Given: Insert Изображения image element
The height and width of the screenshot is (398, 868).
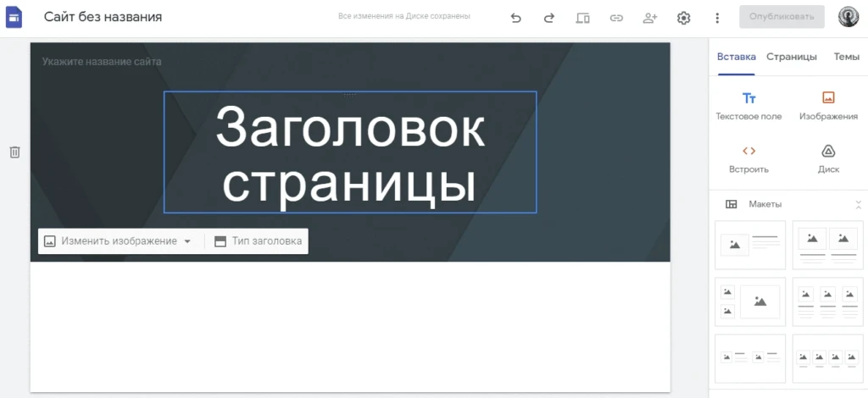Looking at the screenshot, I should click(x=829, y=106).
